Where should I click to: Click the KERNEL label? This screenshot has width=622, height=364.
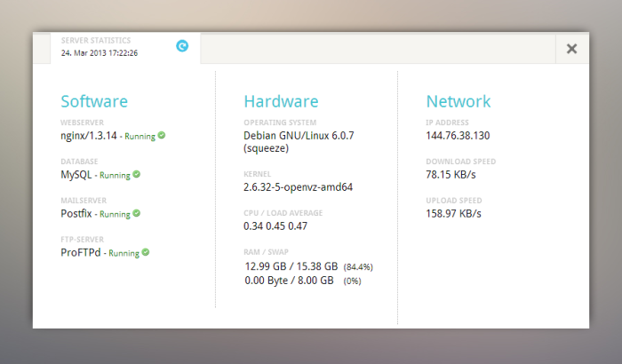click(258, 174)
